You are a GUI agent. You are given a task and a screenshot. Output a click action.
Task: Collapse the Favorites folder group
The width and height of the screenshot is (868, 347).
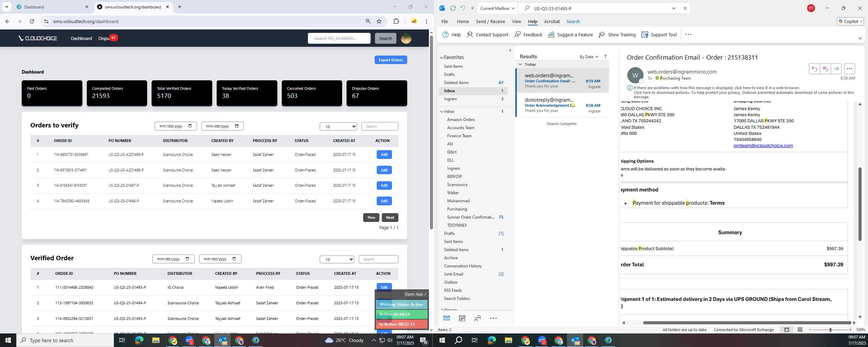(442, 57)
